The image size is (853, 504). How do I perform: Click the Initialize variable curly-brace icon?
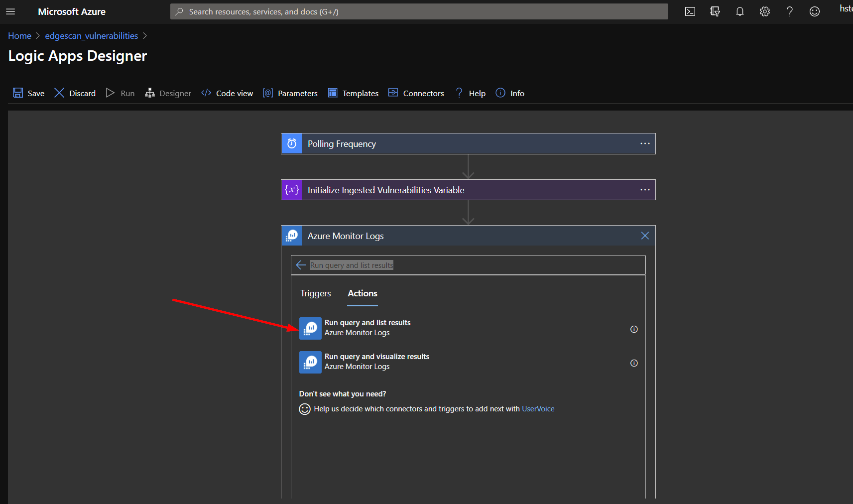coord(292,190)
